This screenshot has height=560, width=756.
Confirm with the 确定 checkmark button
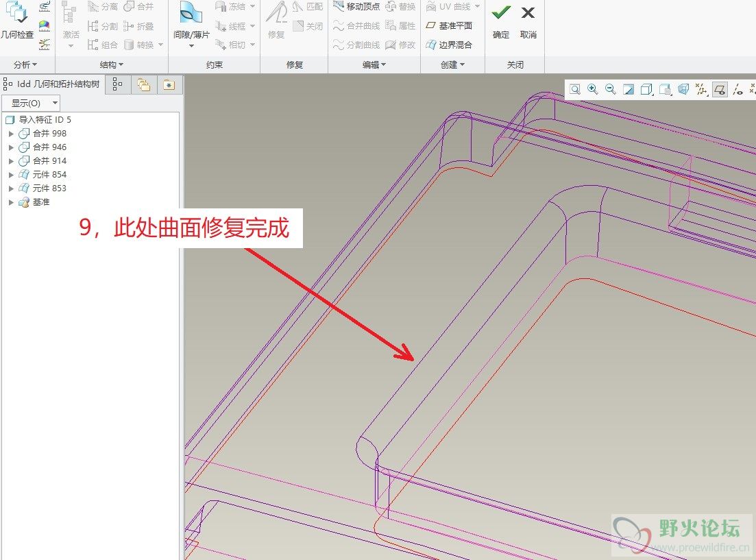(x=501, y=21)
